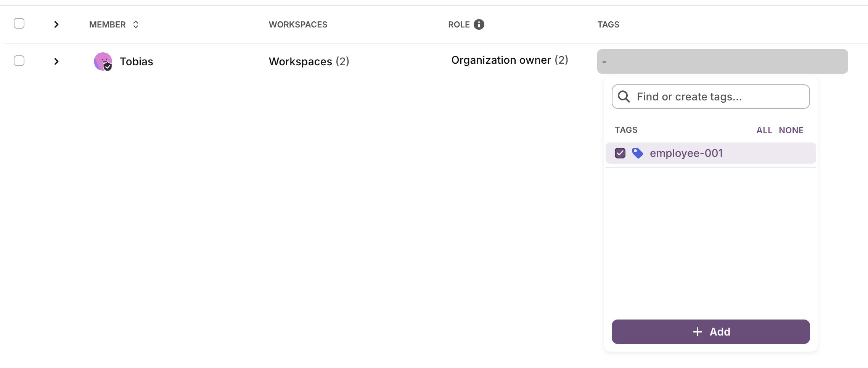
Task: Click the blue tag icon beside employee-001
Action: [637, 153]
